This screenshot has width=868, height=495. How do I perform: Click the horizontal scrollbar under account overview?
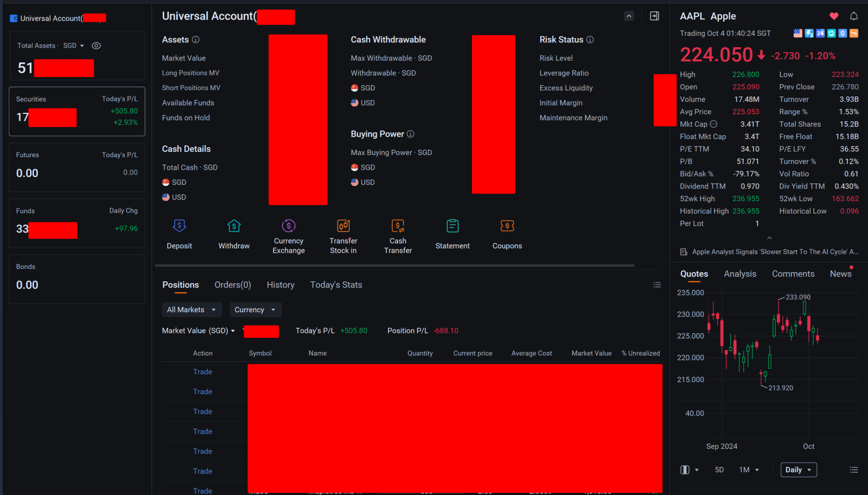[x=395, y=266]
